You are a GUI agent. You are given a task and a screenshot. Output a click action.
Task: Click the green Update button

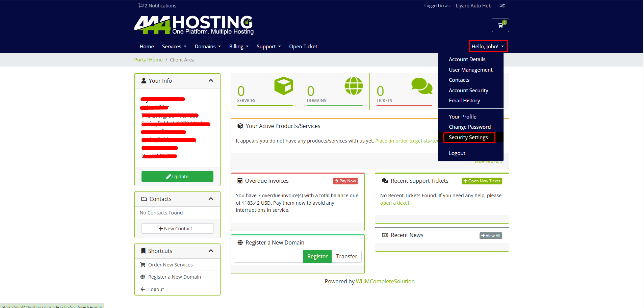[177, 177]
